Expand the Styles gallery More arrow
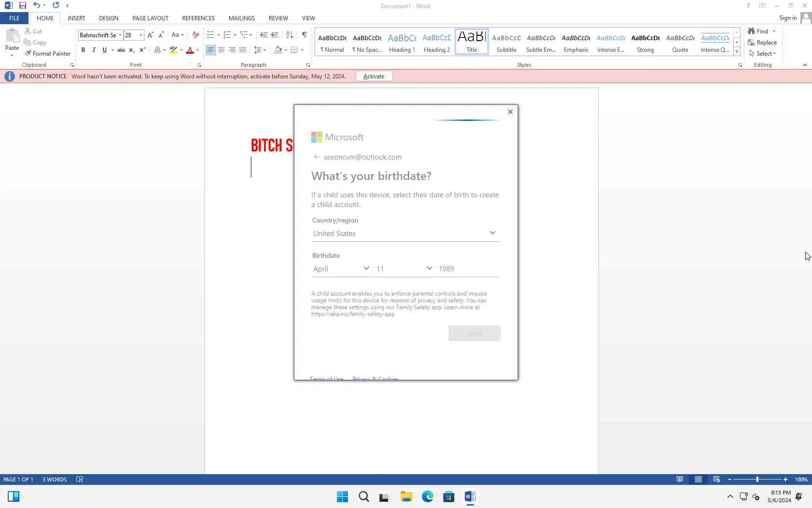This screenshot has width=812, height=508. point(737,51)
